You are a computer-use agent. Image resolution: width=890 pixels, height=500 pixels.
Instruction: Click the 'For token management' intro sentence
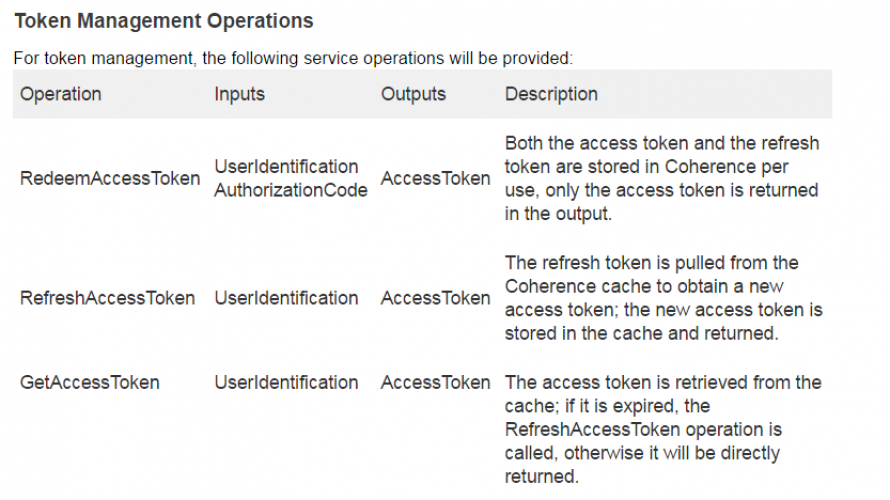point(293,58)
